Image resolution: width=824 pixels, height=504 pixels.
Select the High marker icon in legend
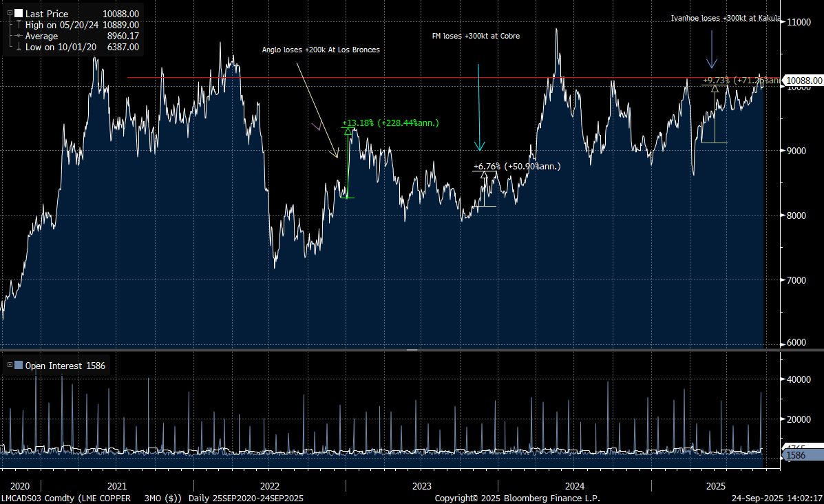point(18,25)
